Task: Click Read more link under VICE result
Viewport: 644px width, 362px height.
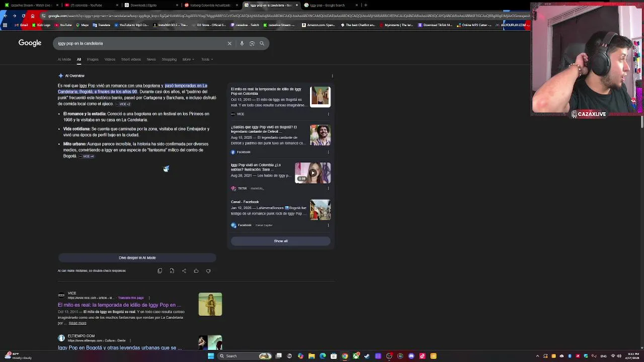Action: [x=77, y=323]
